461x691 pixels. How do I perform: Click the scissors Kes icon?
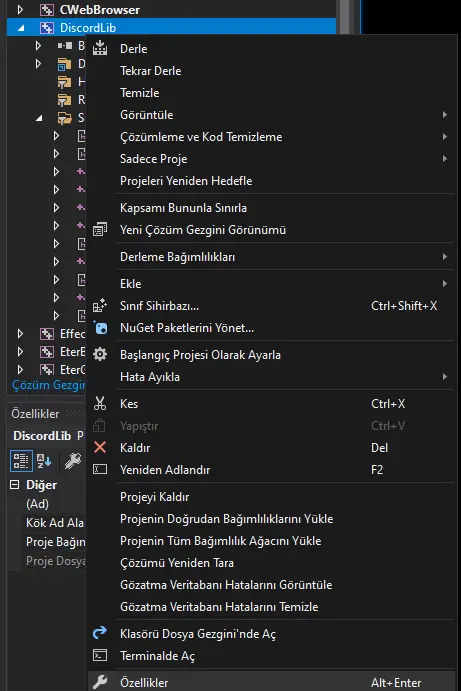click(100, 403)
